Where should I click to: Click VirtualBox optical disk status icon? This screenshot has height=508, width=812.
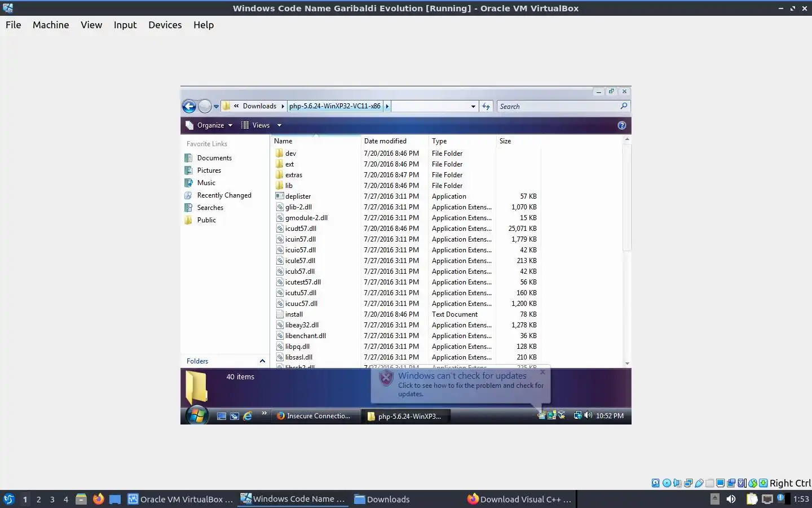click(667, 483)
